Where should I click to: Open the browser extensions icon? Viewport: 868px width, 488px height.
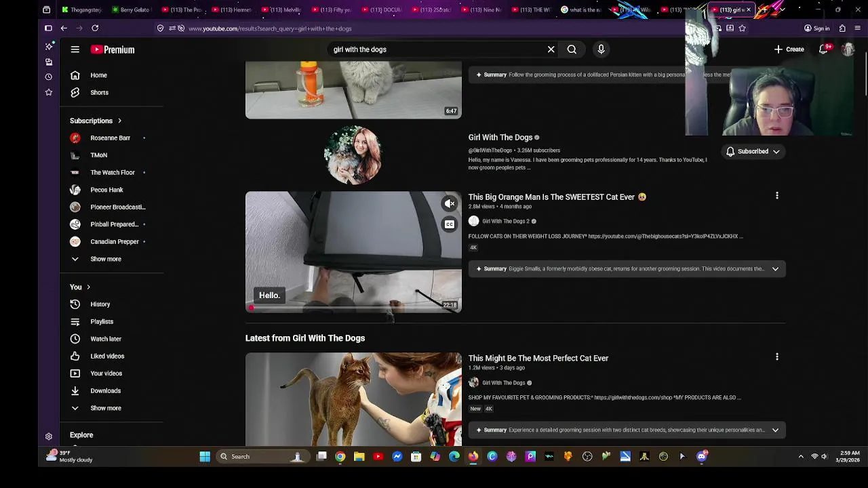(842, 28)
